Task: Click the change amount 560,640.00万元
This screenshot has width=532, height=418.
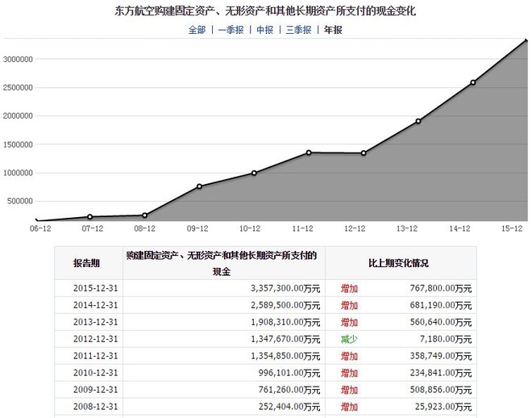Action: 441,322
